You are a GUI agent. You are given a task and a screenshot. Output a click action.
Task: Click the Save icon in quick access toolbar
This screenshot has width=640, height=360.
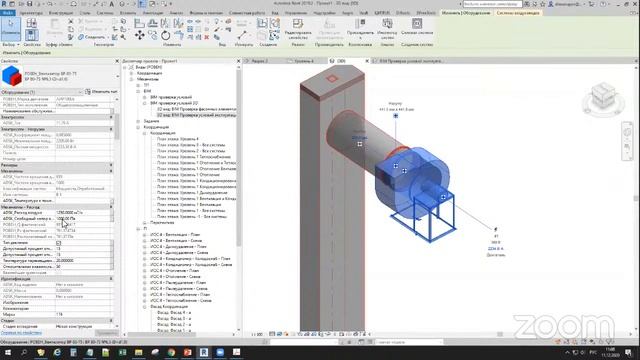(x=29, y=4)
